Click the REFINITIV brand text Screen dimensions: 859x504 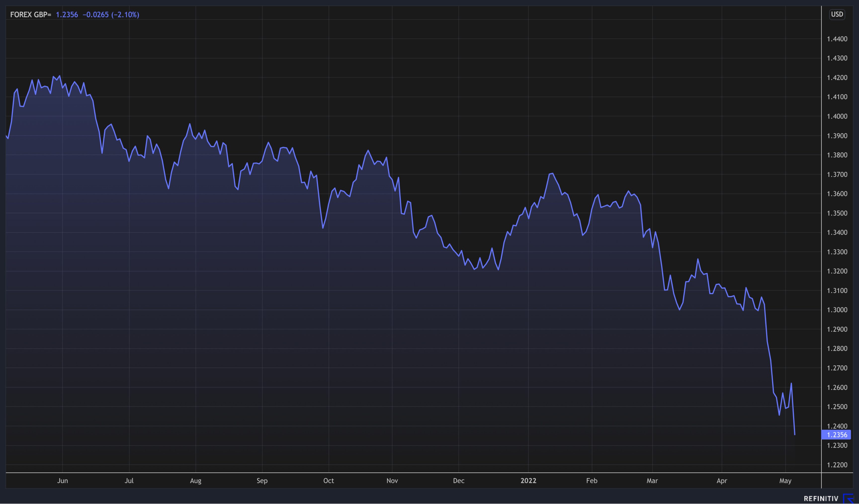point(821,499)
